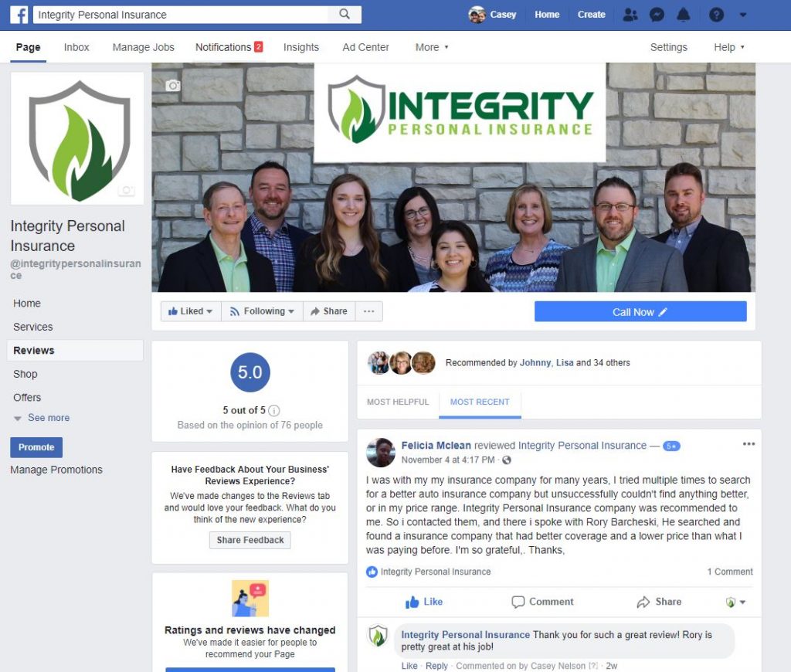Expand the More menu in page navigation

[x=432, y=47]
